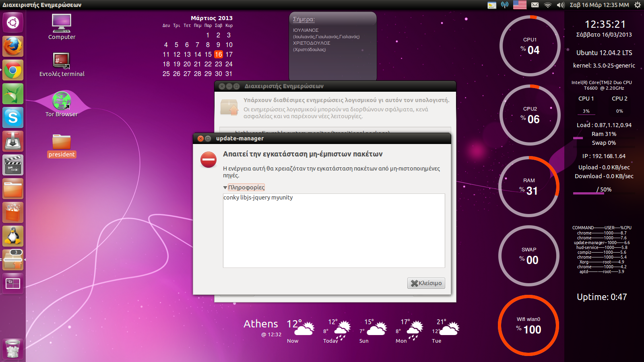Open the clock date-time menu
The height and width of the screenshot is (362, 644).
click(599, 5)
